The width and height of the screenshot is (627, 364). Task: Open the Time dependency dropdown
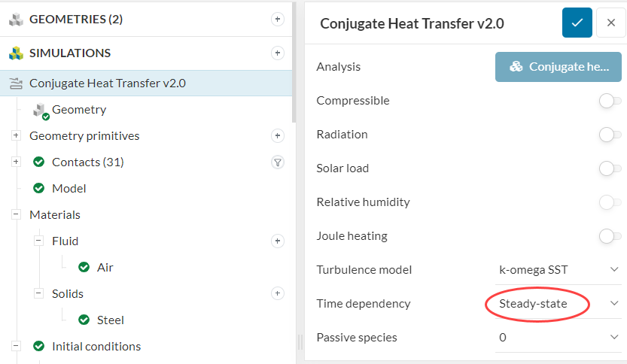tap(559, 304)
